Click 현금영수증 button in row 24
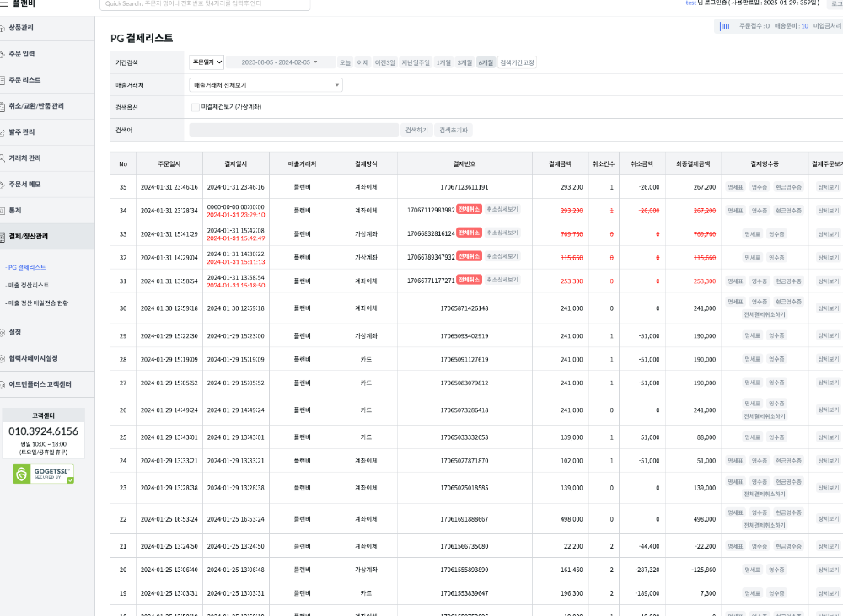Image resolution: width=843 pixels, height=616 pixels. point(788,461)
